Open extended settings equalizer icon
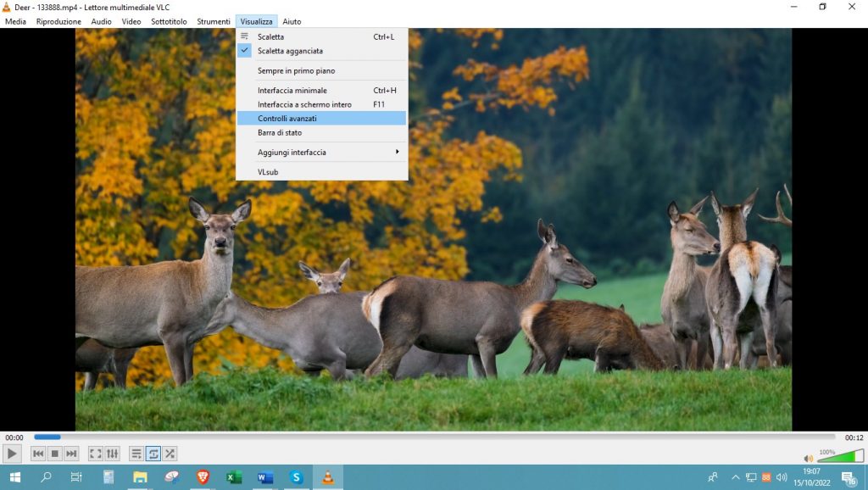The width and height of the screenshot is (868, 490). [113, 454]
